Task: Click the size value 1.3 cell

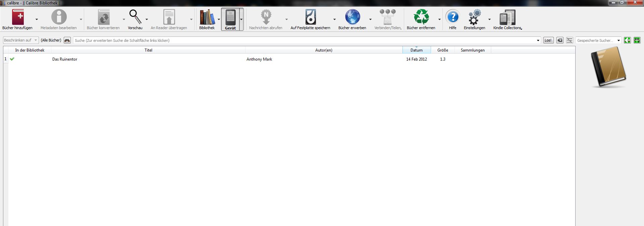Action: click(x=443, y=59)
